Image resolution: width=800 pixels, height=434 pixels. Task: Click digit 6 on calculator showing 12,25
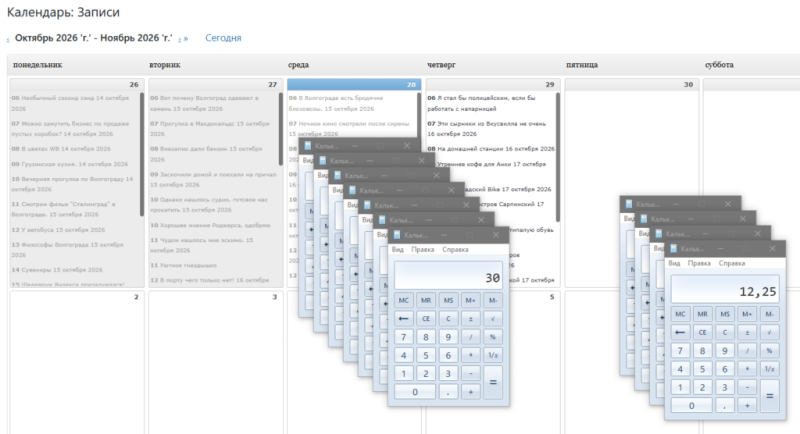[724, 369]
